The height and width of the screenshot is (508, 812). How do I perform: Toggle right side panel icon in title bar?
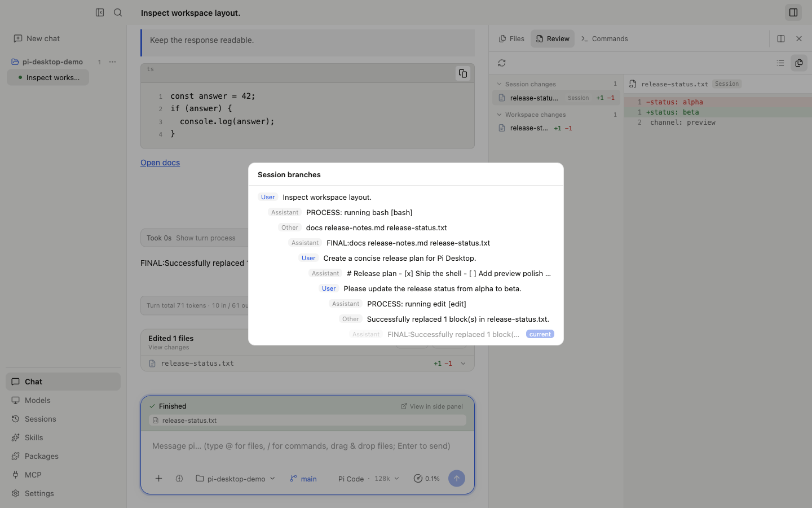[793, 12]
